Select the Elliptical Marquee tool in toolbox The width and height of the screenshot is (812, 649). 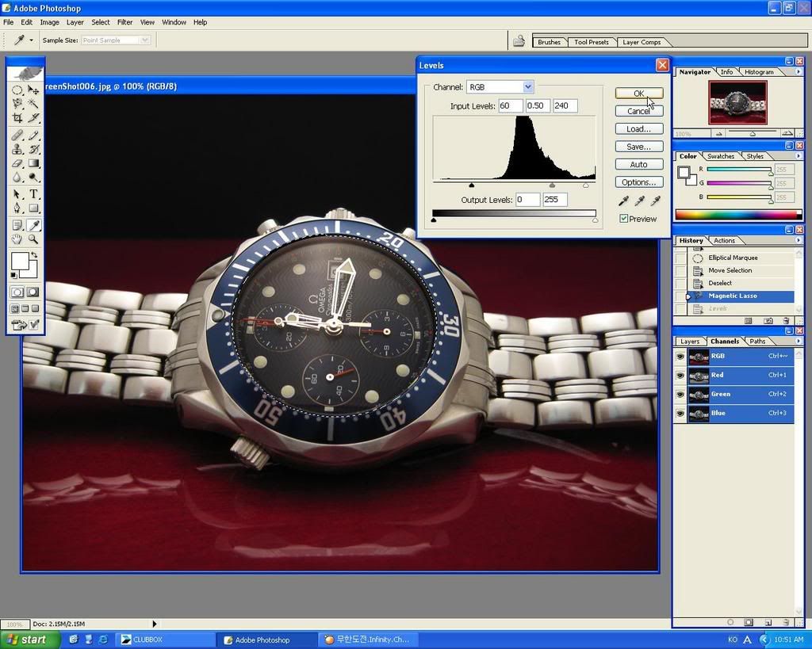point(17,90)
